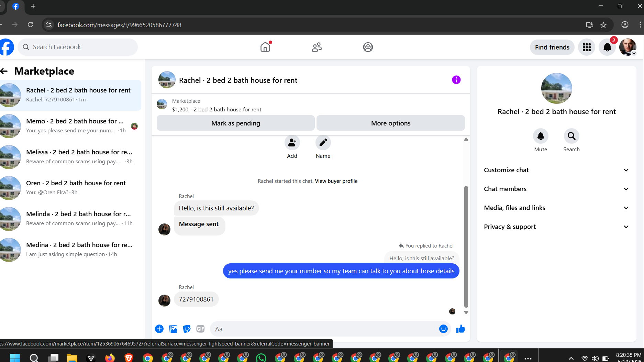Reload the page in browser toolbar

(x=31, y=25)
